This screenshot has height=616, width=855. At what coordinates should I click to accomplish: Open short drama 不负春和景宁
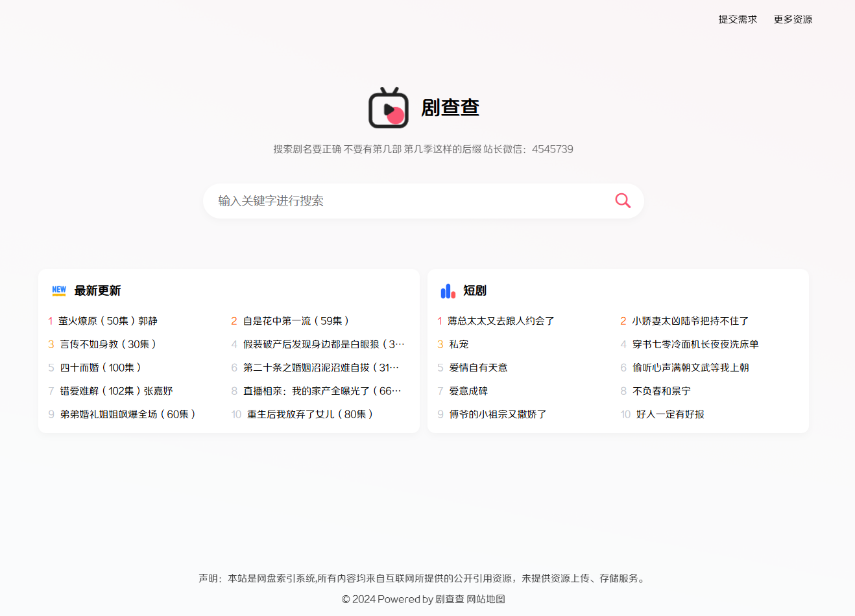tap(662, 391)
